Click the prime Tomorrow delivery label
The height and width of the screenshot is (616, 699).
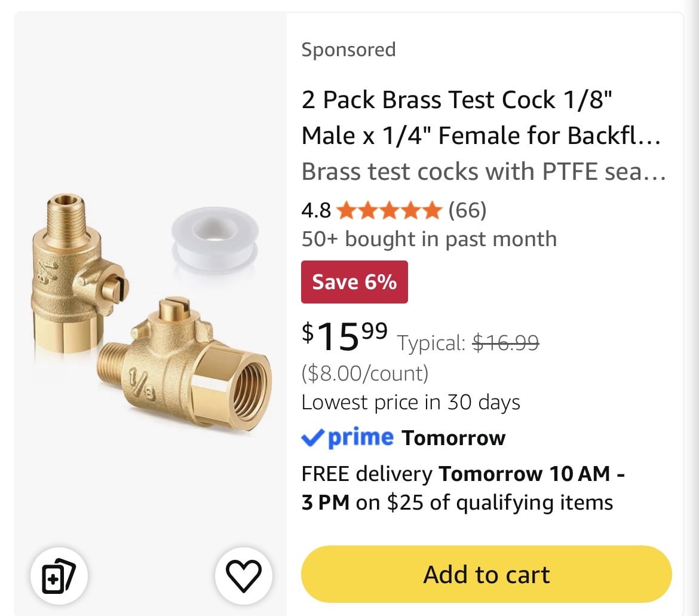click(403, 437)
